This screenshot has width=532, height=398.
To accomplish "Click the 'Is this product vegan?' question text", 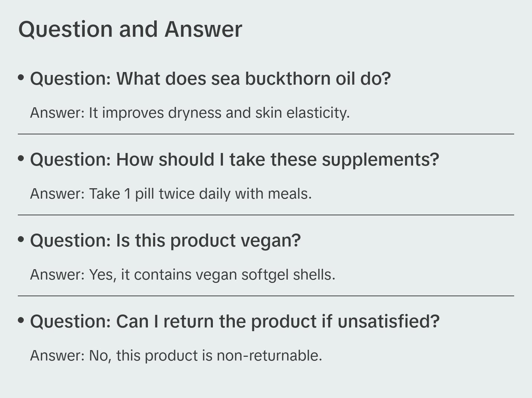I will tap(208, 241).
